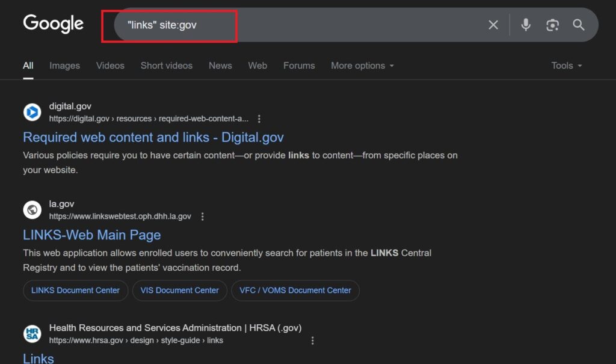Open the HRSA Links result title
The image size is (616, 364).
[x=38, y=359]
